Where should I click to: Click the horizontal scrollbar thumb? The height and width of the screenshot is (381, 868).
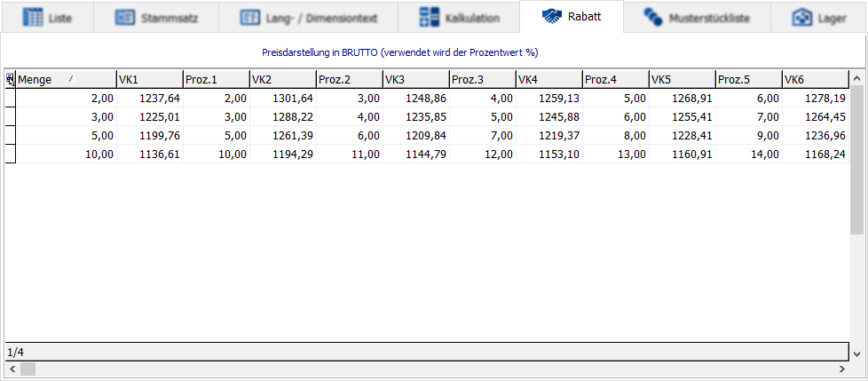[28, 369]
